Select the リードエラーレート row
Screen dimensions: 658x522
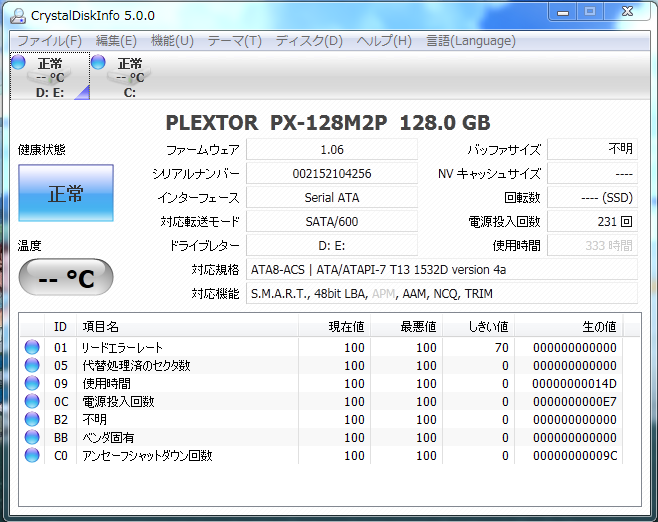pos(321,347)
